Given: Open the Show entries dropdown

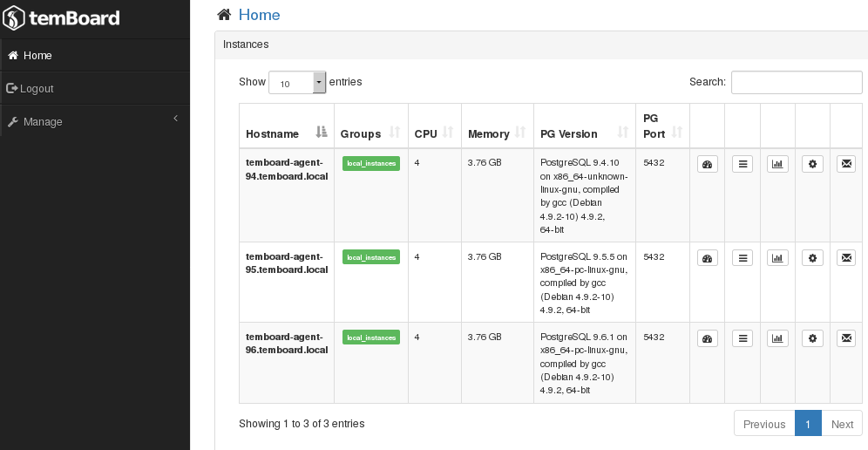Looking at the screenshot, I should pyautogui.click(x=297, y=83).
